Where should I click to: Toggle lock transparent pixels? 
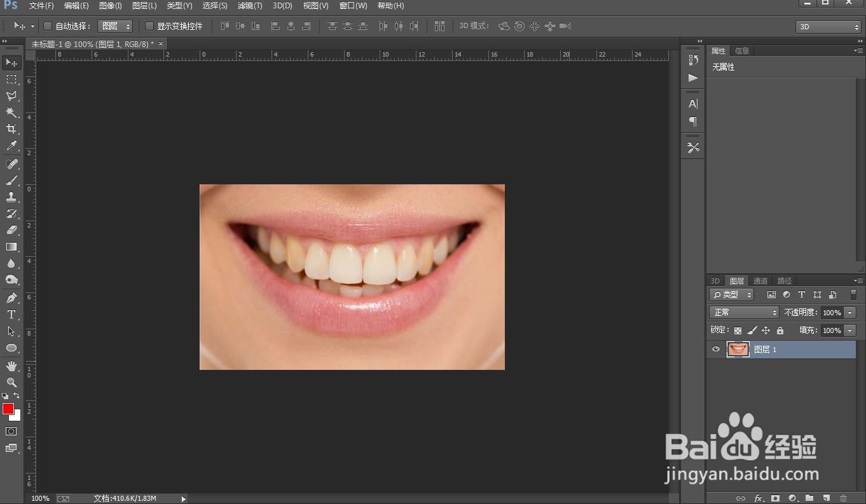pos(738,330)
